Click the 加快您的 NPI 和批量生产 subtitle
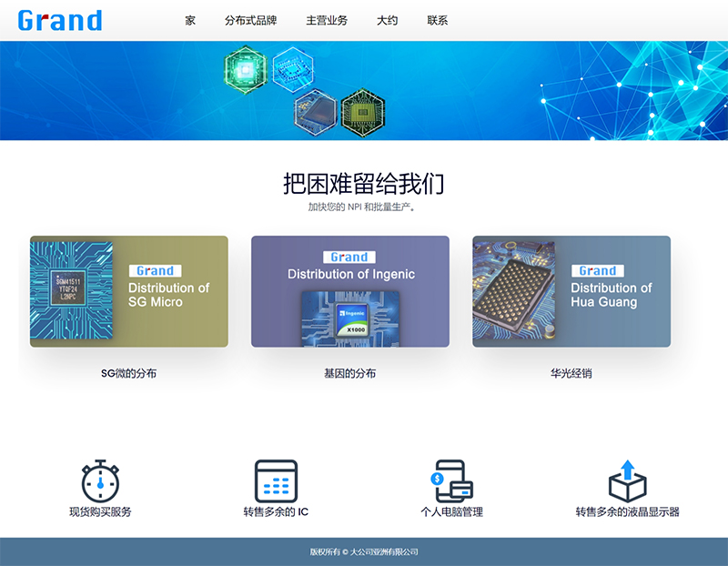 click(362, 207)
